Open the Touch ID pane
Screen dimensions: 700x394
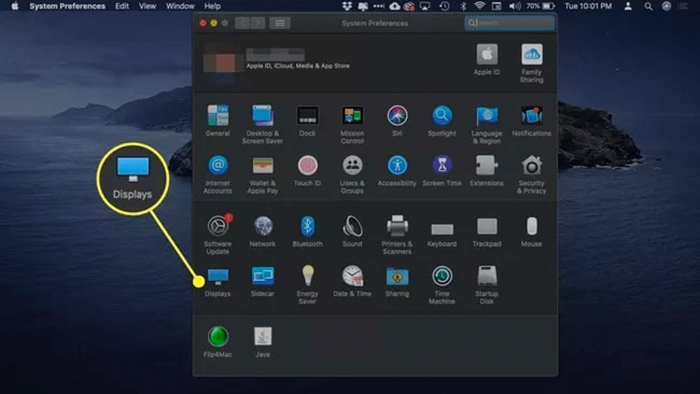click(x=308, y=170)
